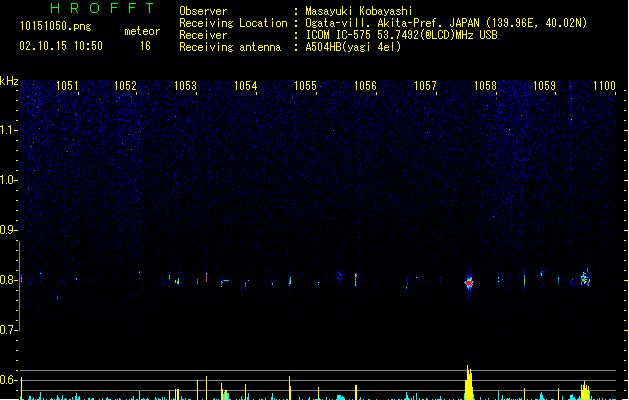Click the Observer label
The height and width of the screenshot is (400, 629).
click(203, 11)
